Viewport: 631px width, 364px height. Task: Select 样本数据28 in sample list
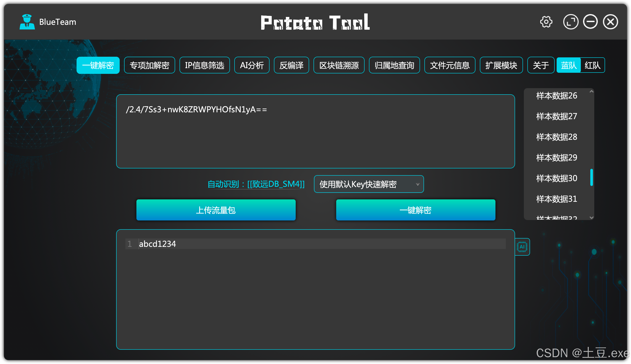point(556,137)
